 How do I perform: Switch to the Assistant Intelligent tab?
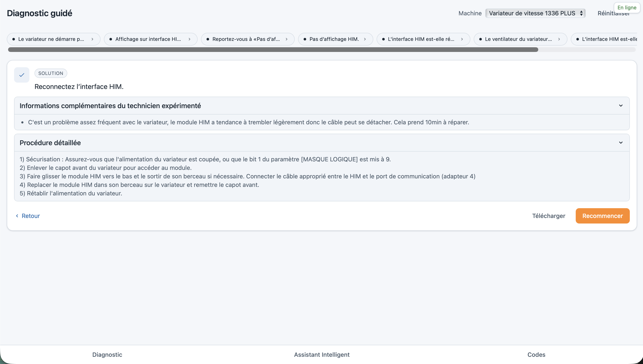pos(321,354)
